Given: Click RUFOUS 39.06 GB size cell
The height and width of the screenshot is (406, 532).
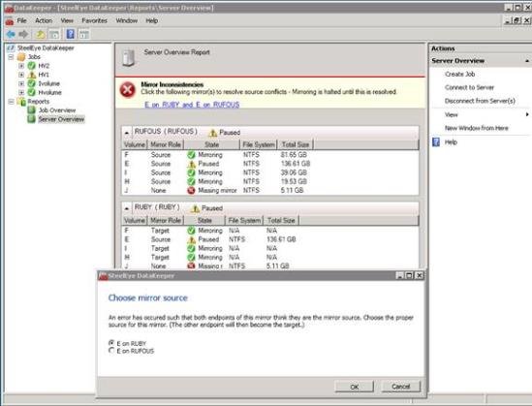Looking at the screenshot, I should 294,172.
